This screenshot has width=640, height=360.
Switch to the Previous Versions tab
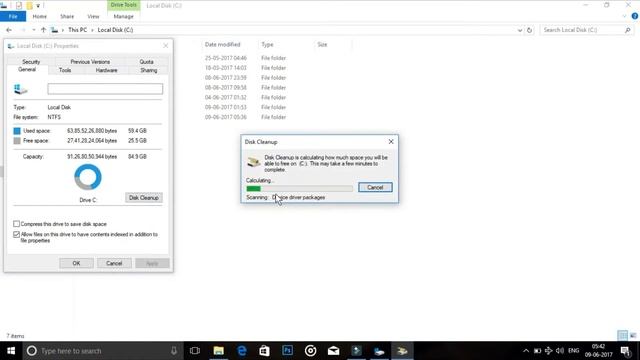point(90,62)
